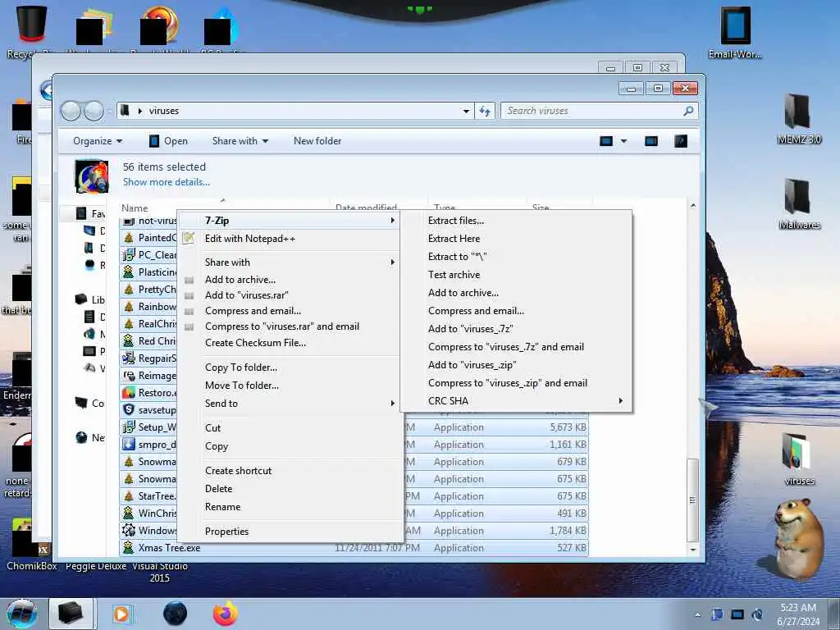840x630 pixels.
Task: Click the Explorer taskbar button
Action: pyautogui.click(x=71, y=614)
